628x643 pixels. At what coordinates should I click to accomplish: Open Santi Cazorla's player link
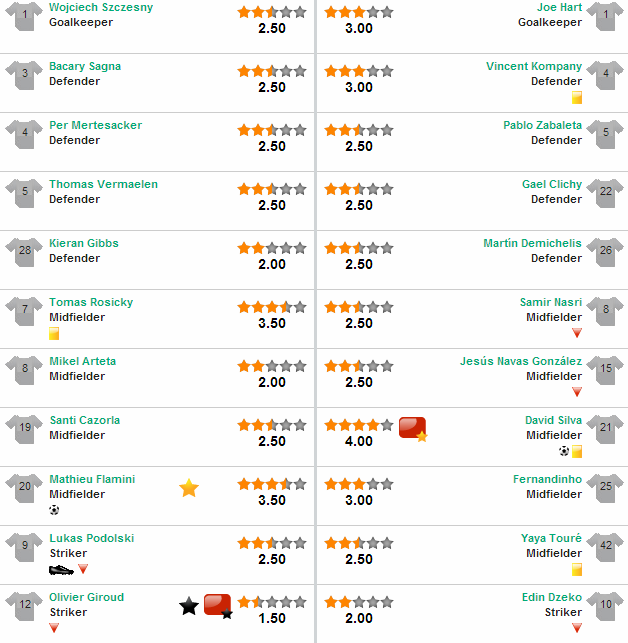coord(85,420)
